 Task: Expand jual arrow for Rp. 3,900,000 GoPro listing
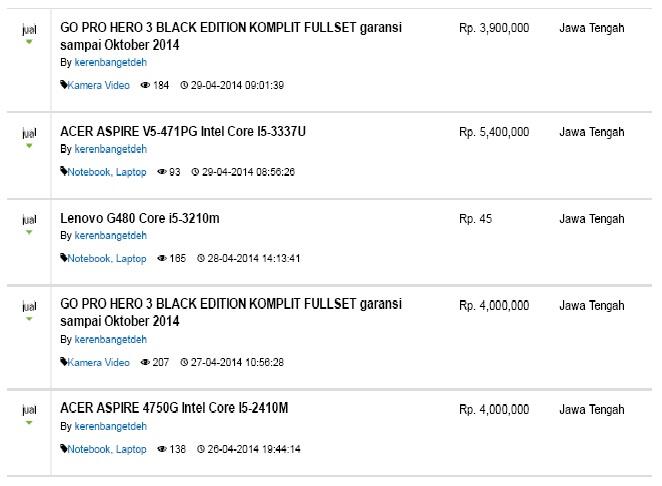pos(29,42)
